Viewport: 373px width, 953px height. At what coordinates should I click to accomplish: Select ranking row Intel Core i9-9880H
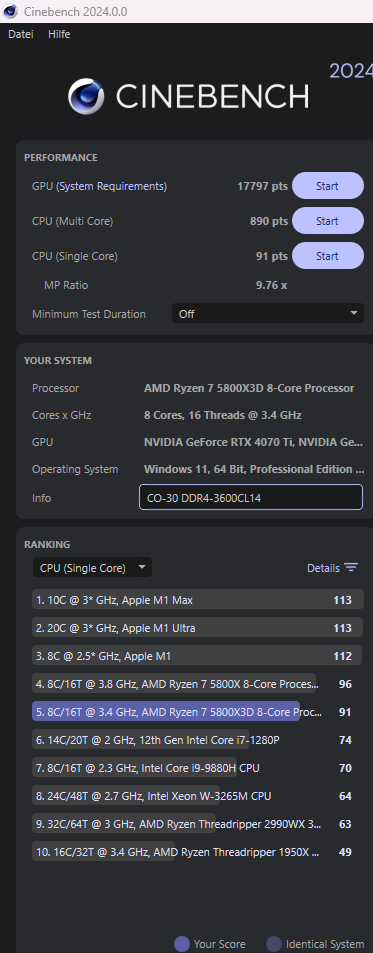198,768
